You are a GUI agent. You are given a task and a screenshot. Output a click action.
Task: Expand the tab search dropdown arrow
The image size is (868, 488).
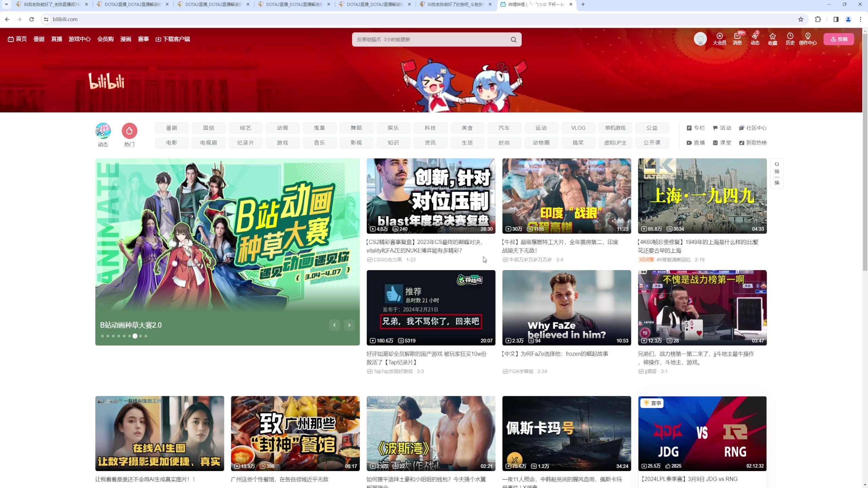(x=6, y=4)
